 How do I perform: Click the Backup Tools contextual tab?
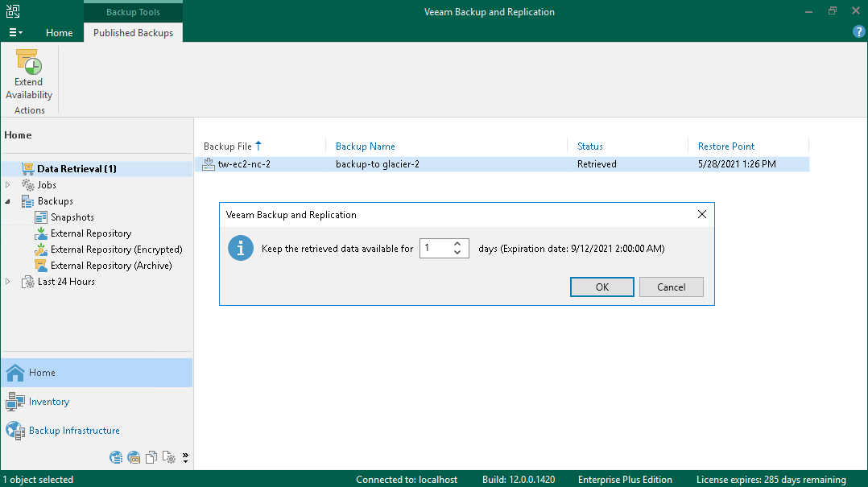click(133, 11)
